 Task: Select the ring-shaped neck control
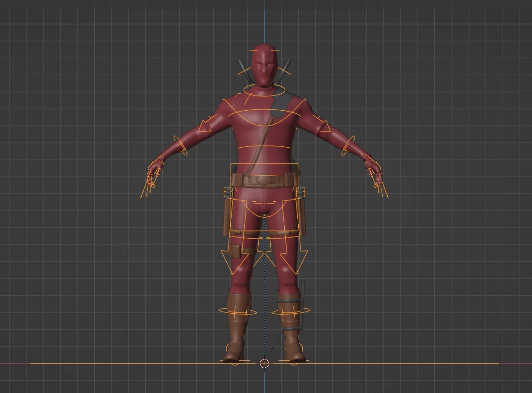[264, 91]
